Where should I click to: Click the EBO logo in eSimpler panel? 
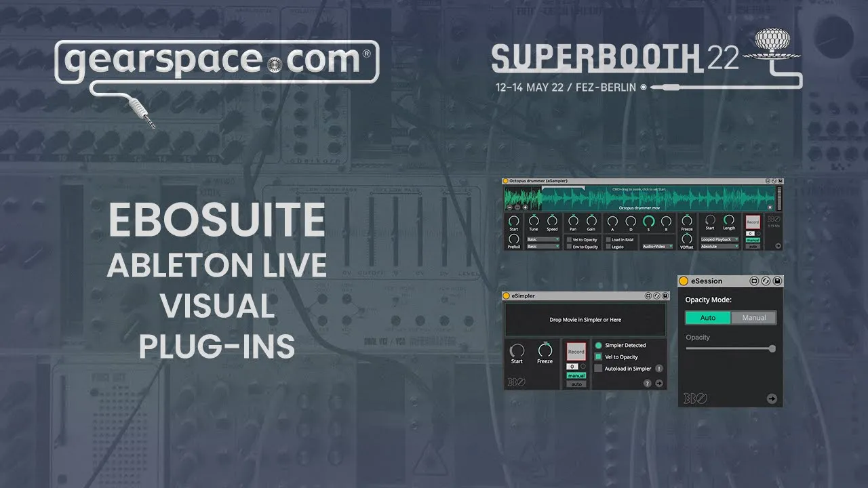click(x=517, y=382)
